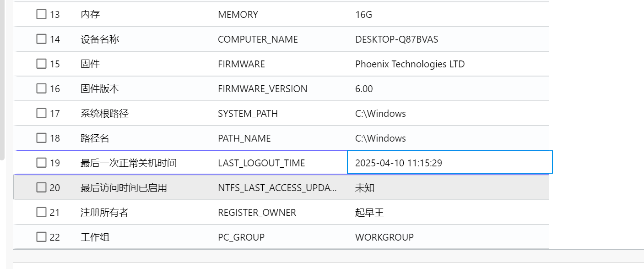644x269 pixels.
Task: Select the DESKTOP-Q87BVAS value cell
Action: tap(396, 39)
